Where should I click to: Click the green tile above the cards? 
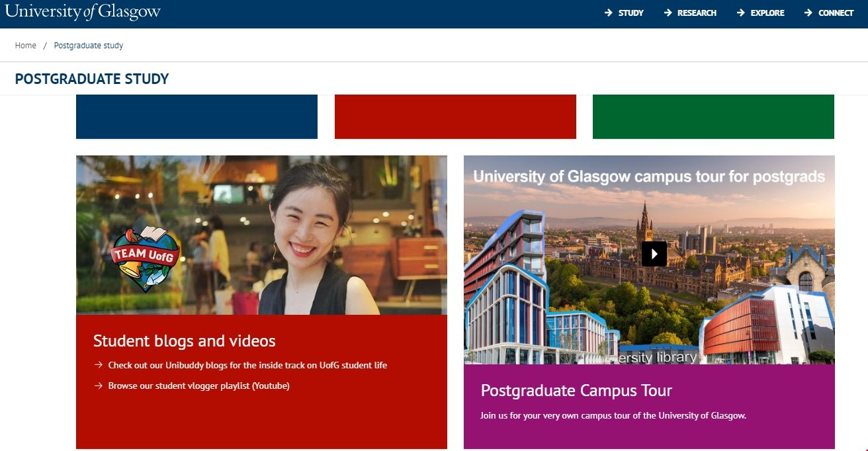tap(713, 116)
